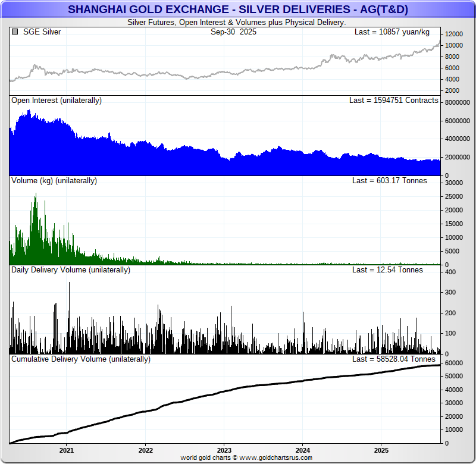Click the 'Open Interest (unilaterally)' panel label
Viewport: 476px width, 464px height.
tap(57, 101)
